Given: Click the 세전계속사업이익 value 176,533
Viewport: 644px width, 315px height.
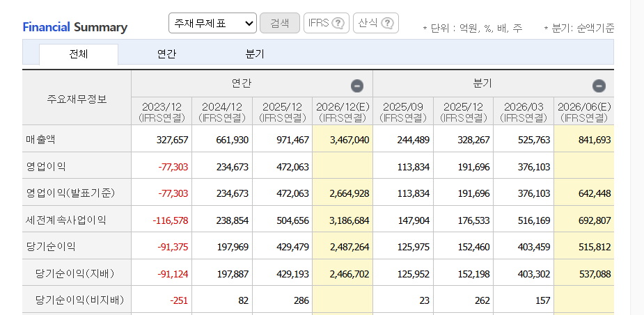Looking at the screenshot, I should pos(474,220).
